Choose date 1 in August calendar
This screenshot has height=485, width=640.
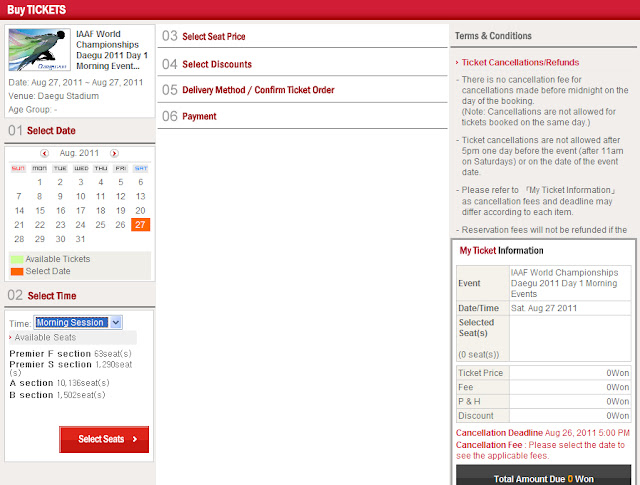point(40,182)
